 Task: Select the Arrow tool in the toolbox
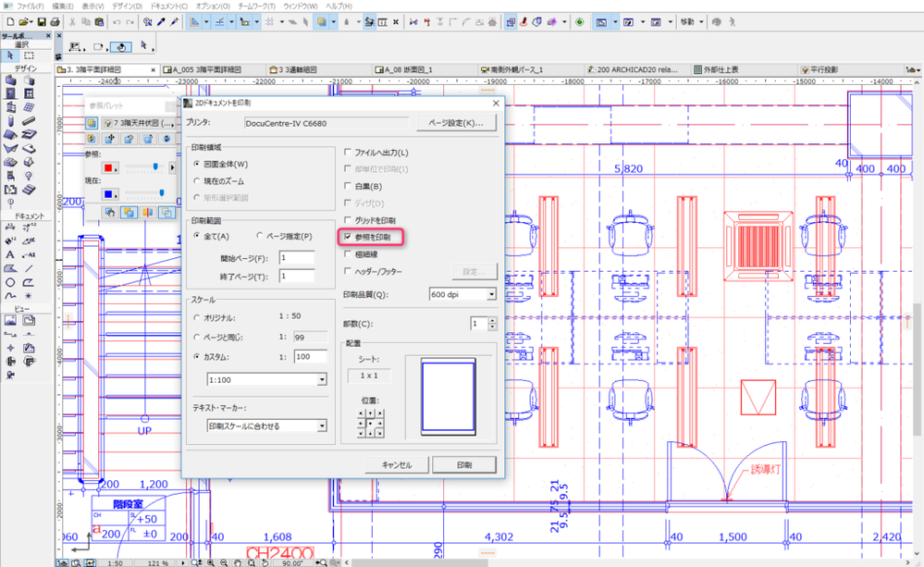point(10,55)
